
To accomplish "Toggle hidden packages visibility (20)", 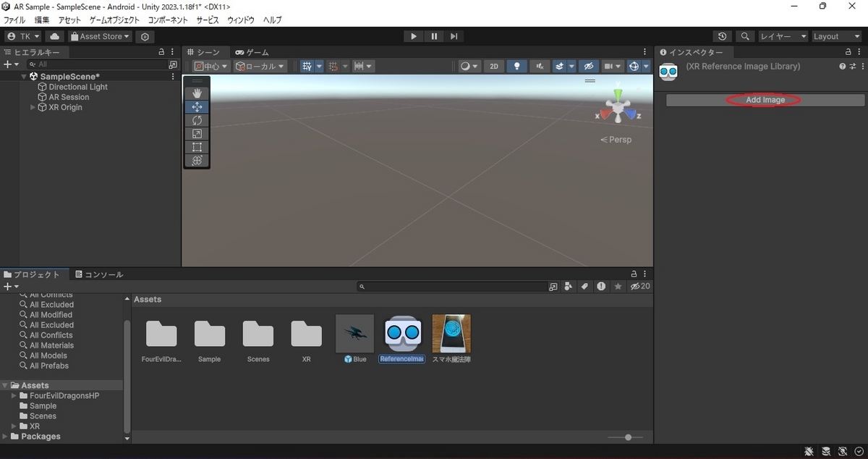I will [x=639, y=287].
